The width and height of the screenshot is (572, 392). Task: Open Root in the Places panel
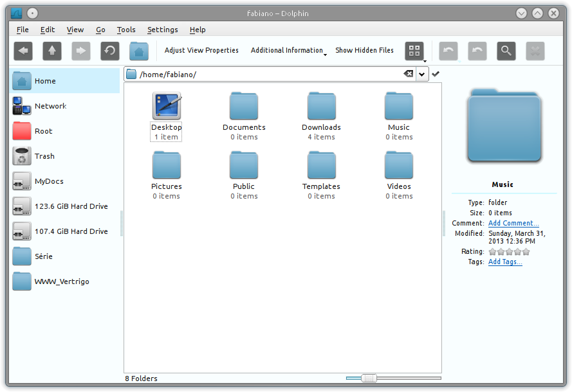pyautogui.click(x=65, y=131)
